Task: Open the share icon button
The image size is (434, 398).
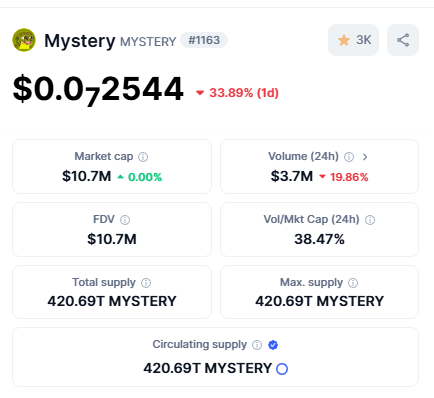Action: 403,40
